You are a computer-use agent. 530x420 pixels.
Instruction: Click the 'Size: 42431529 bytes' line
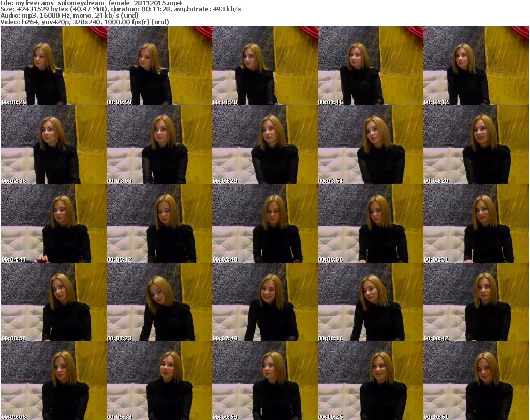[120, 9]
